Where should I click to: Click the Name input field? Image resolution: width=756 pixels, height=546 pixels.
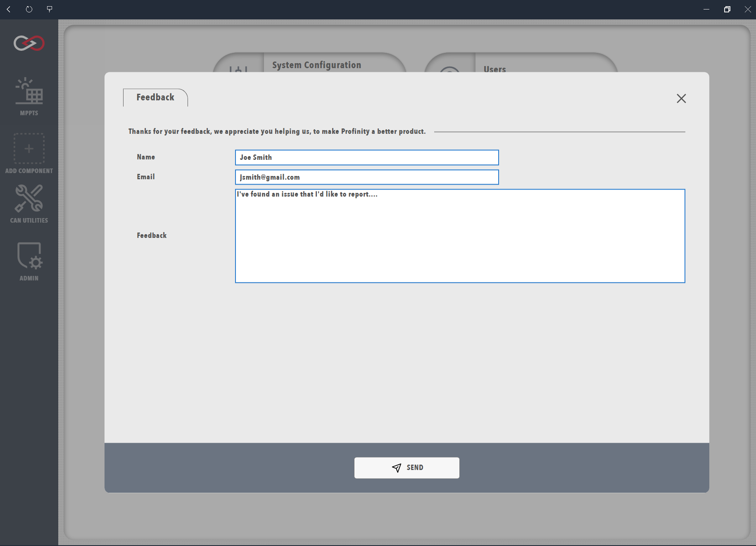coord(367,157)
